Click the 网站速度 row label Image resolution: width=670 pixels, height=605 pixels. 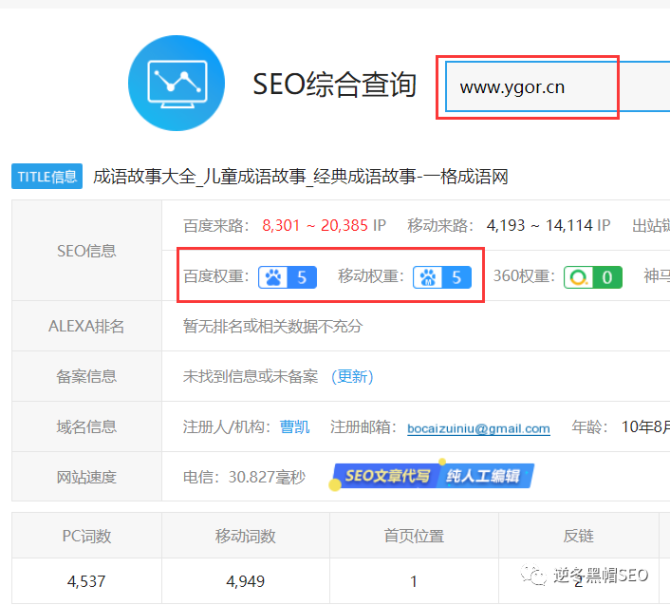click(87, 477)
